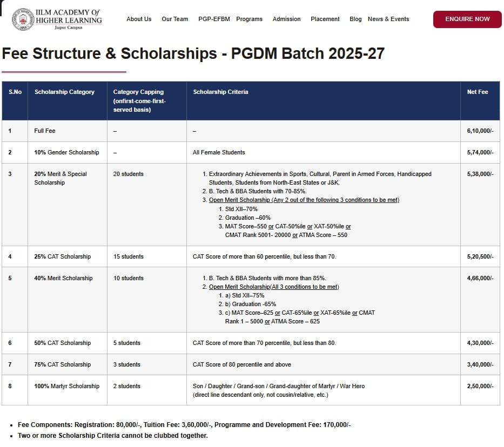
Task: Navigate to News & Events
Action: pos(388,19)
